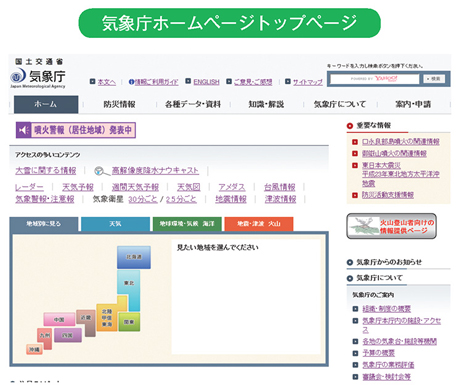
Task: Open satellite imagery 2.5分ごと link
Action: 181,199
